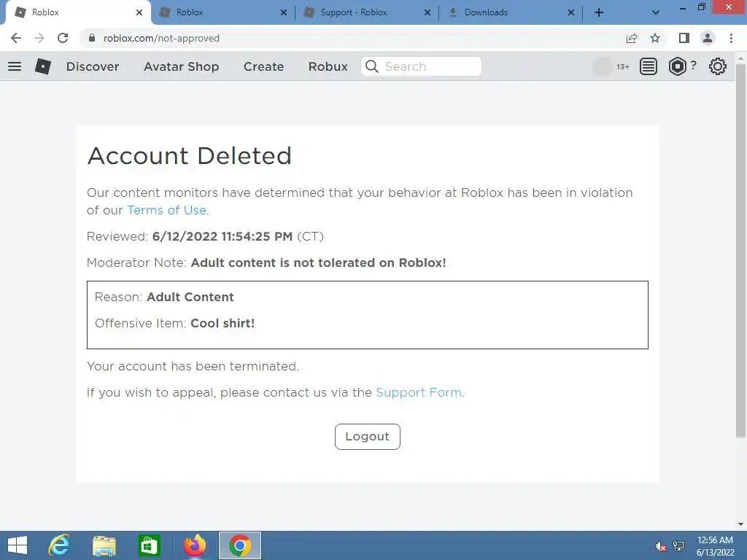The width and height of the screenshot is (747, 560).
Task: Click the Chrome taskbar icon
Action: (239, 545)
